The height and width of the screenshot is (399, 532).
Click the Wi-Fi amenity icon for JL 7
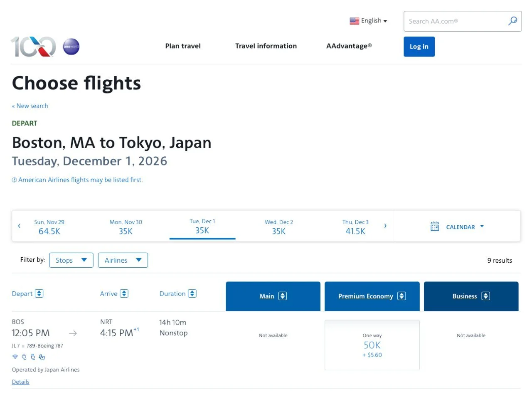(15, 357)
